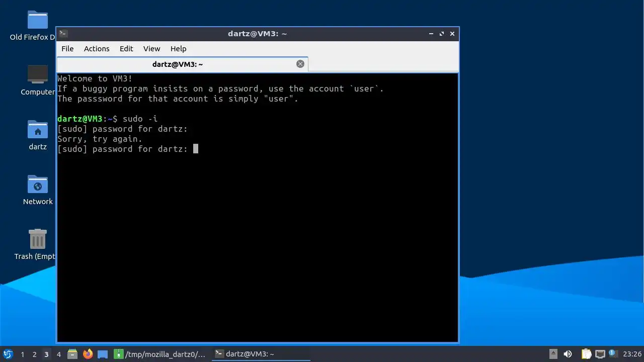644x362 pixels.
Task: Launch Firefox from the taskbar
Action: (88, 354)
